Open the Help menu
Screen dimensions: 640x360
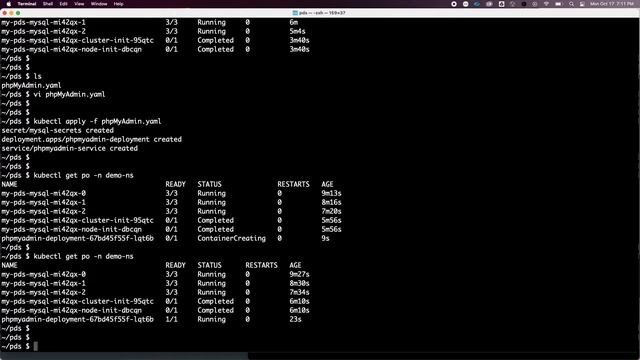point(118,4)
